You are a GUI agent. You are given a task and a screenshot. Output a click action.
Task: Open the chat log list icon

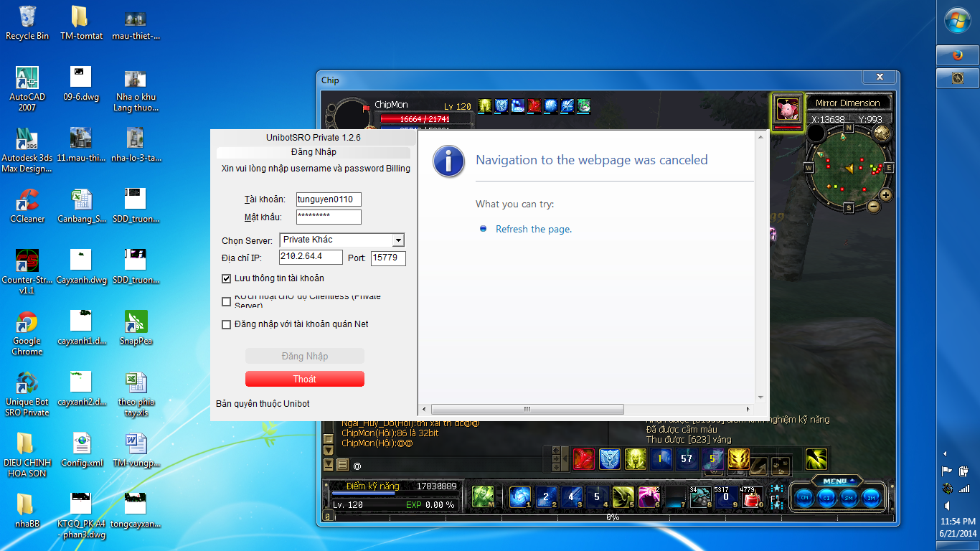coord(343,465)
